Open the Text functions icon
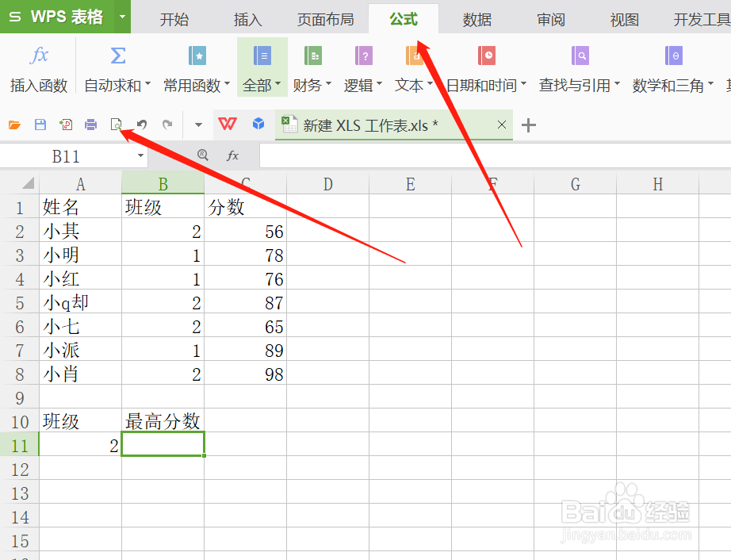The image size is (731, 560). [x=414, y=56]
